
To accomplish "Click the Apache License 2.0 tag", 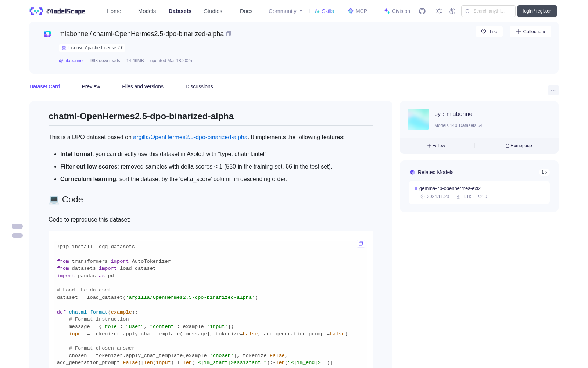I will [x=92, y=48].
